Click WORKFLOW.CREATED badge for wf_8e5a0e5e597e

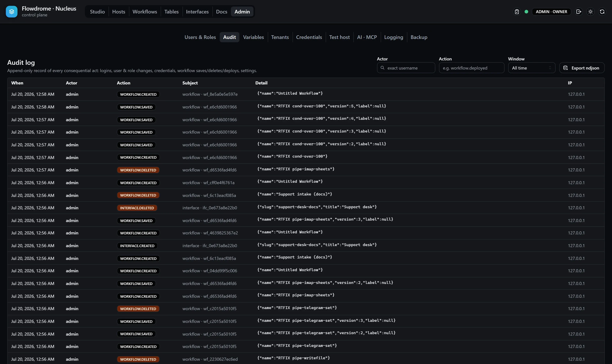[x=138, y=94]
